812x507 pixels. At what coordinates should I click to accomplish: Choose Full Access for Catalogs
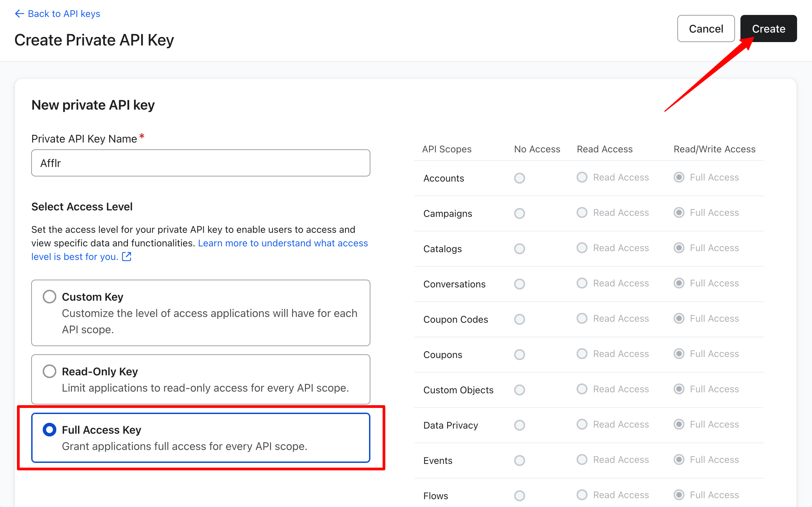(x=679, y=248)
